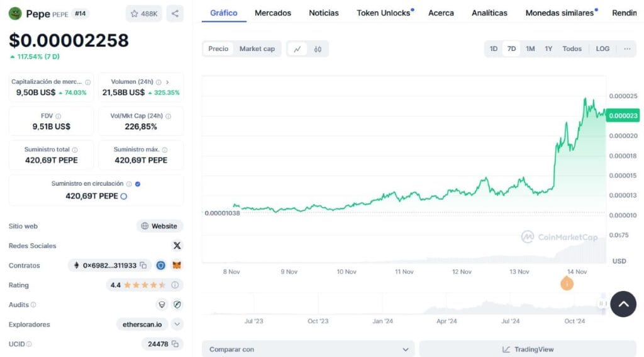
Task: Toggle LOG scale on chart
Action: tap(602, 48)
